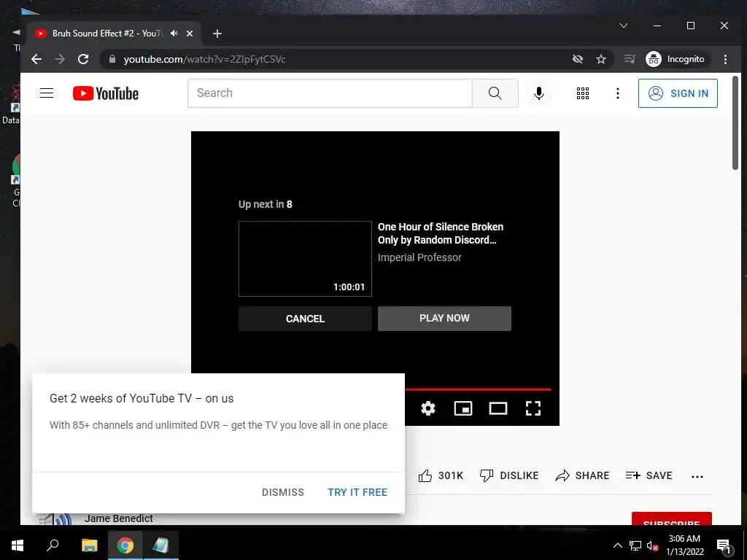Viewport: 747px width, 560px height.
Task: Go to YouTube home via logo
Action: pyautogui.click(x=106, y=93)
